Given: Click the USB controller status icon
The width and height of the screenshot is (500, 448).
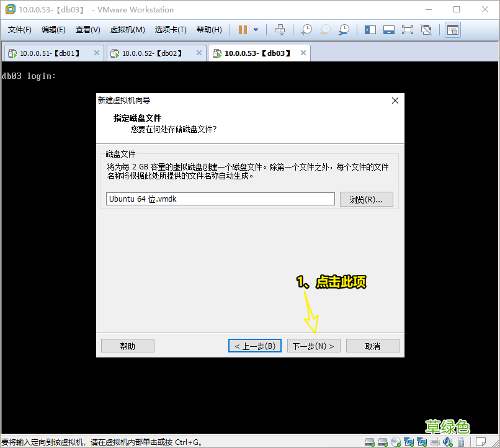Looking at the screenshot, I should point(461,442).
